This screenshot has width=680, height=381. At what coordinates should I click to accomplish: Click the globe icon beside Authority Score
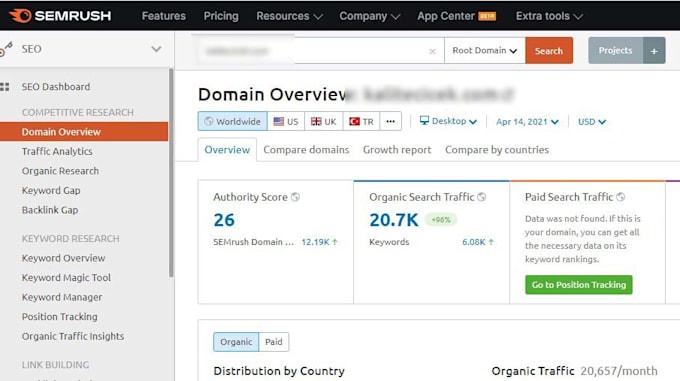pyautogui.click(x=295, y=197)
